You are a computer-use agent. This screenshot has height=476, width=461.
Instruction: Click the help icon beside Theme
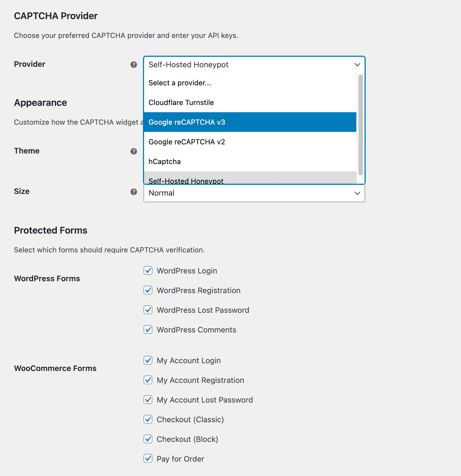click(134, 151)
